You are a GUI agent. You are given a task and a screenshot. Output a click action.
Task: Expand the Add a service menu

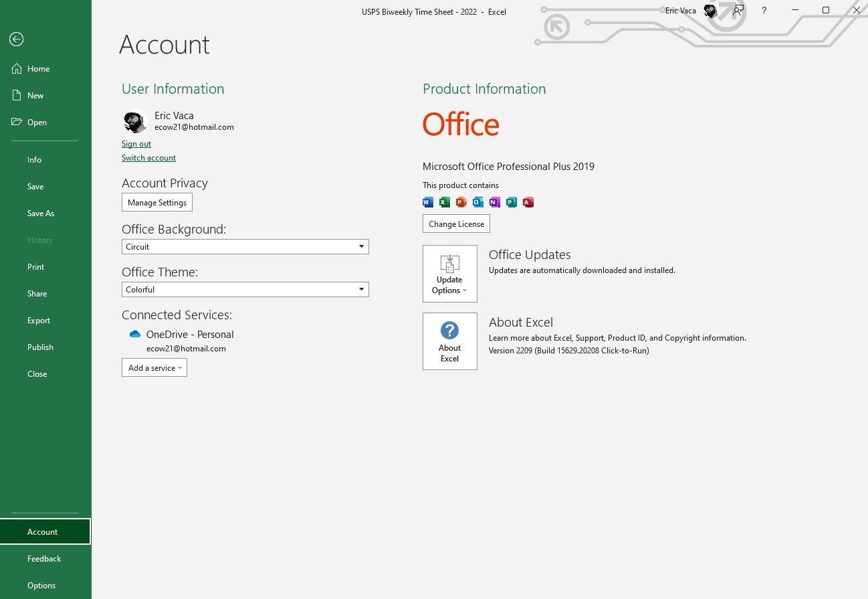click(x=154, y=367)
